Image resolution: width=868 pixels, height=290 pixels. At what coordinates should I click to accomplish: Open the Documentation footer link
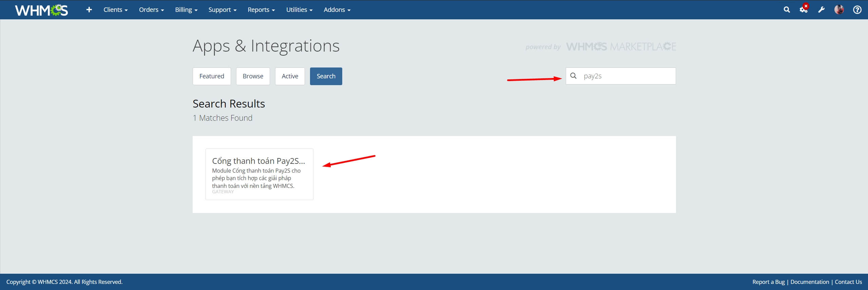(809, 282)
